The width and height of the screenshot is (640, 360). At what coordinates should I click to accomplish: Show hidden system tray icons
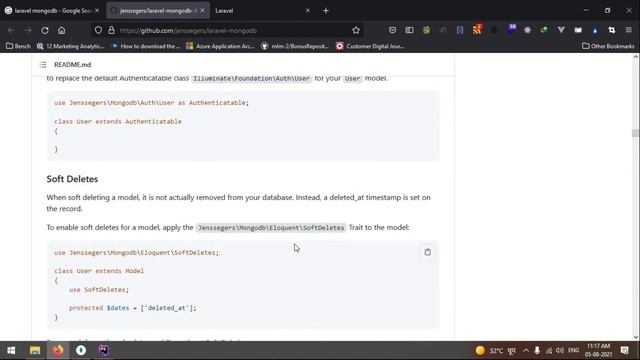(x=526, y=351)
